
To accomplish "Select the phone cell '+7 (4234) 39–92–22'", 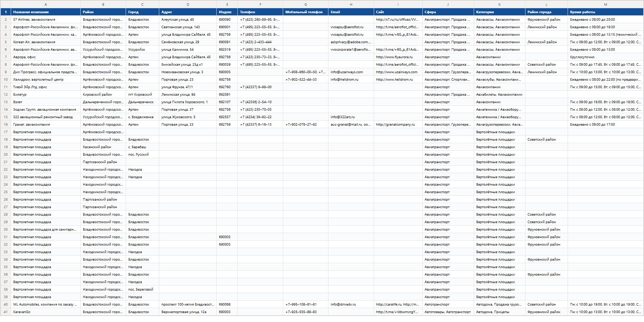I will point(260,117).
